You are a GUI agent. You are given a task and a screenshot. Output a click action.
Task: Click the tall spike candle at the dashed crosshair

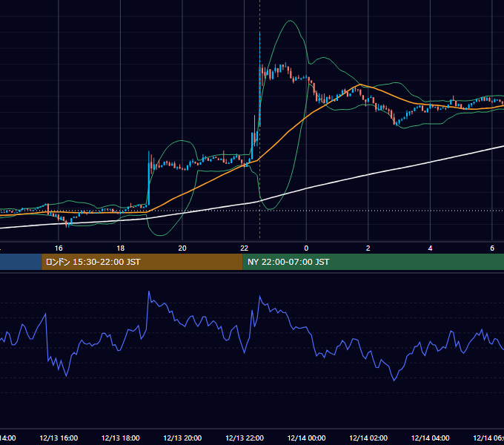pyautogui.click(x=259, y=80)
